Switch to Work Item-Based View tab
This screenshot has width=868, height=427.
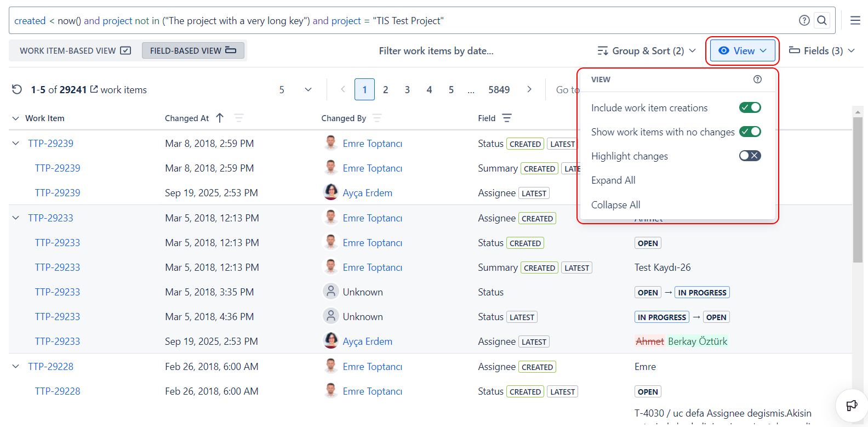[75, 51]
